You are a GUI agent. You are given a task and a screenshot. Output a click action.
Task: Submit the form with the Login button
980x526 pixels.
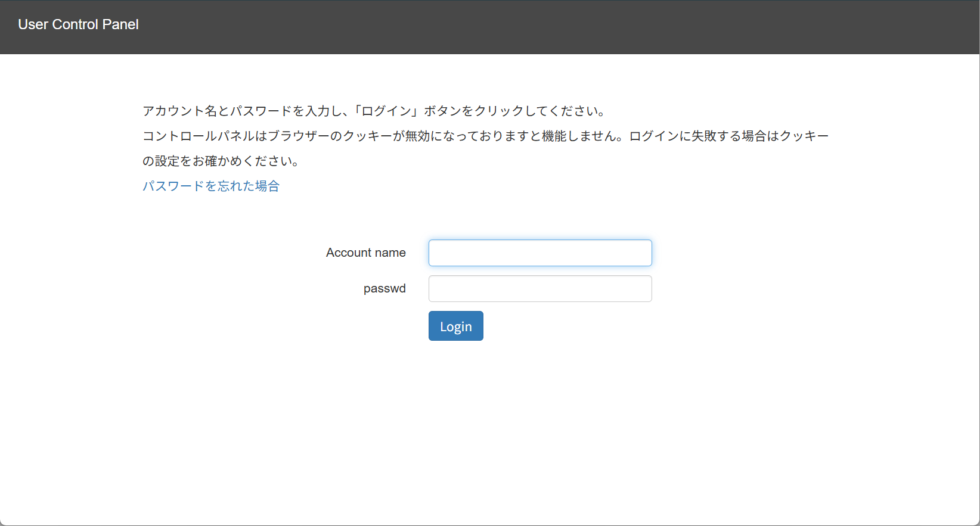456,326
